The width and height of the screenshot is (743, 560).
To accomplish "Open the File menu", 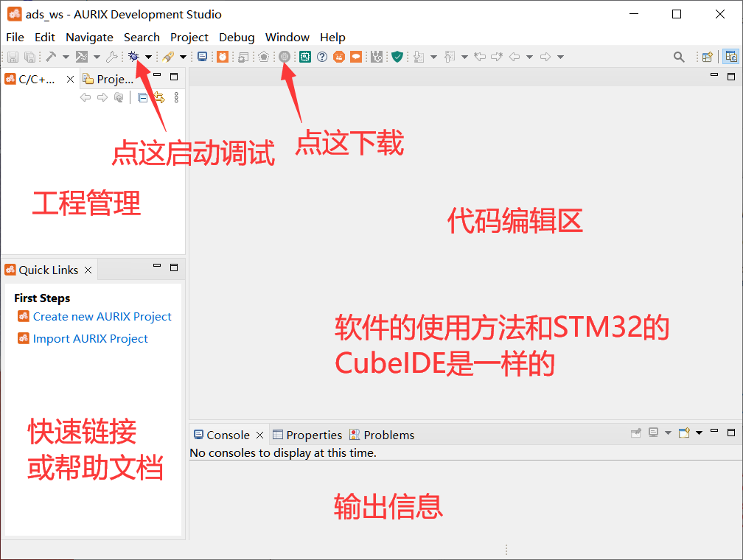I will [x=15, y=37].
